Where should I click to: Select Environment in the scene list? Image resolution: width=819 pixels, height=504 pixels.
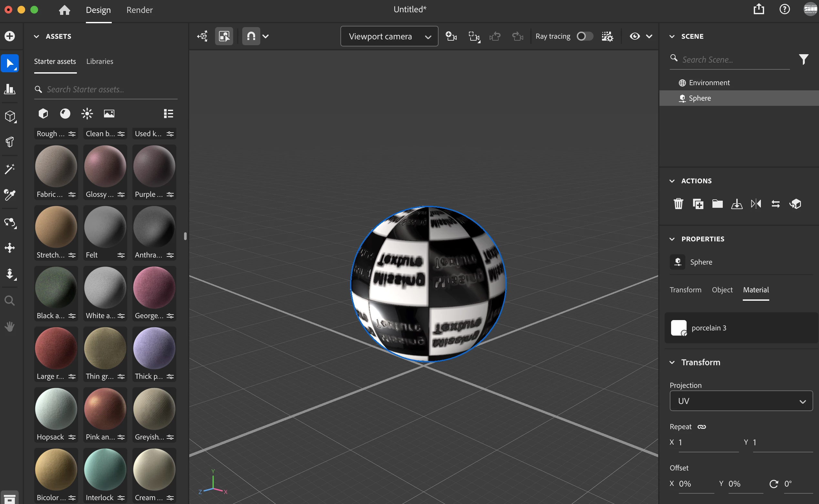[709, 83]
